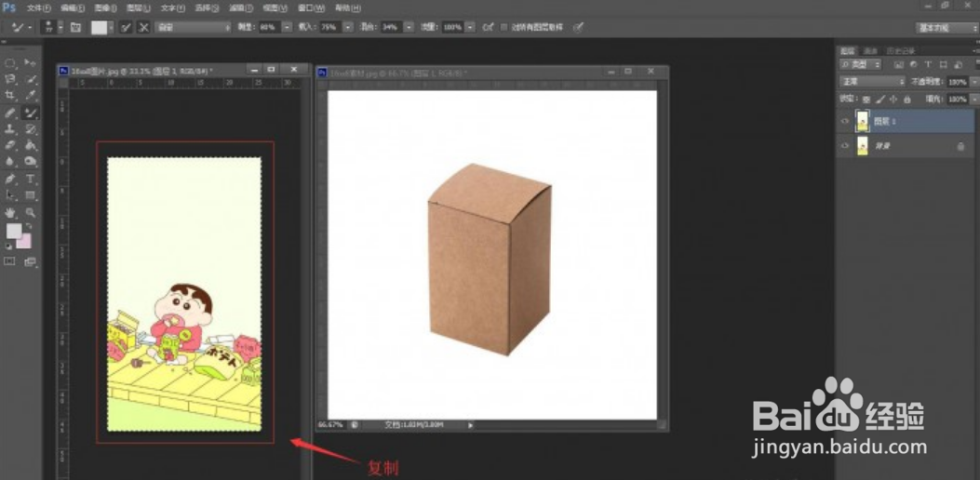Select the Lasso tool

tap(10, 79)
